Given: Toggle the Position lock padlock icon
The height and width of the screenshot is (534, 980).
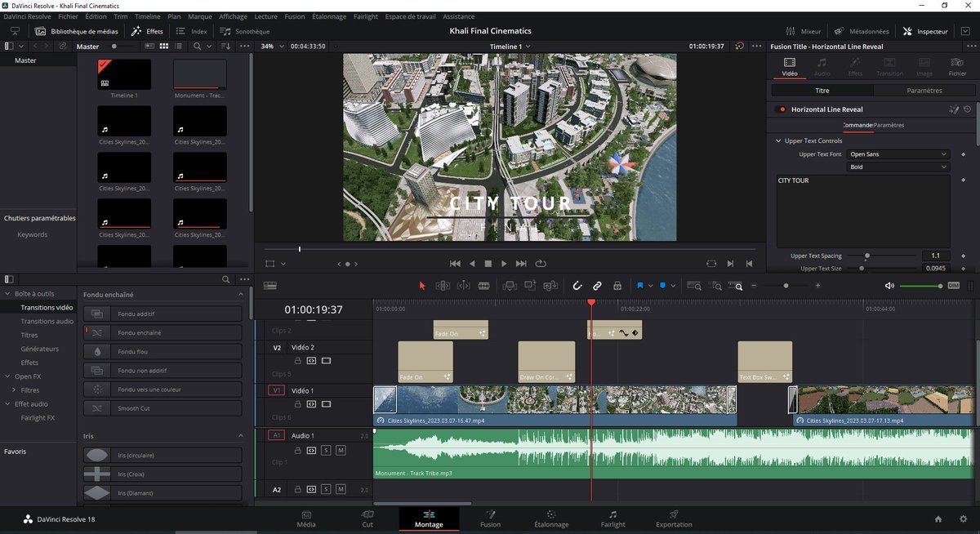Looking at the screenshot, I should 617,286.
